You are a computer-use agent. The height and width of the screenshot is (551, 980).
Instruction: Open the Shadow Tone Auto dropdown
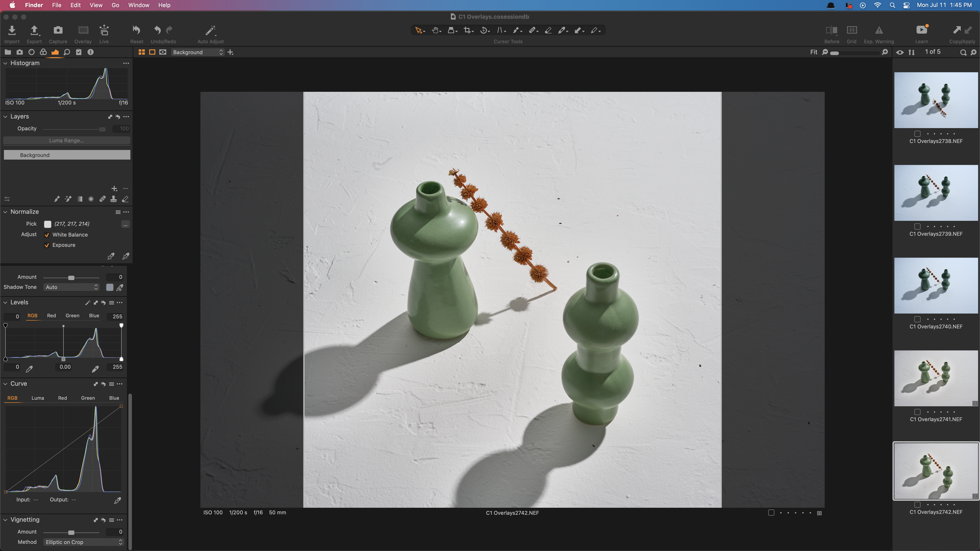pyautogui.click(x=71, y=287)
